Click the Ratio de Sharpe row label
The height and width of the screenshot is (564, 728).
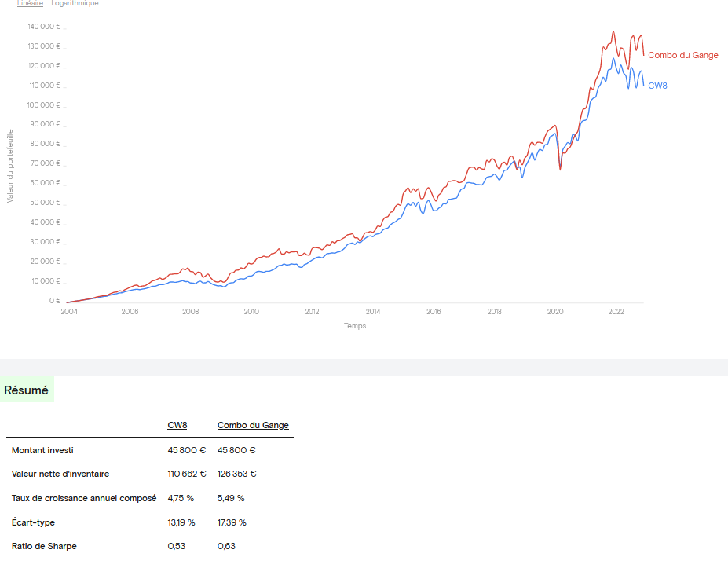point(44,546)
